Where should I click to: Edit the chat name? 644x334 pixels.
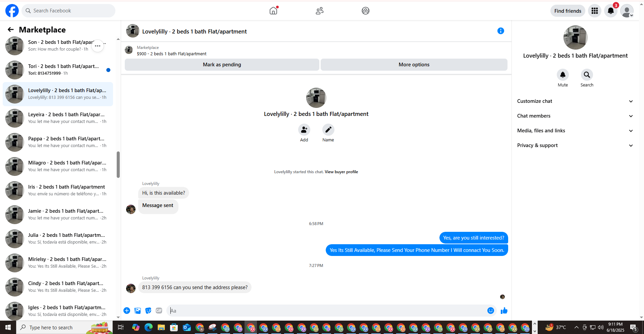tap(328, 130)
